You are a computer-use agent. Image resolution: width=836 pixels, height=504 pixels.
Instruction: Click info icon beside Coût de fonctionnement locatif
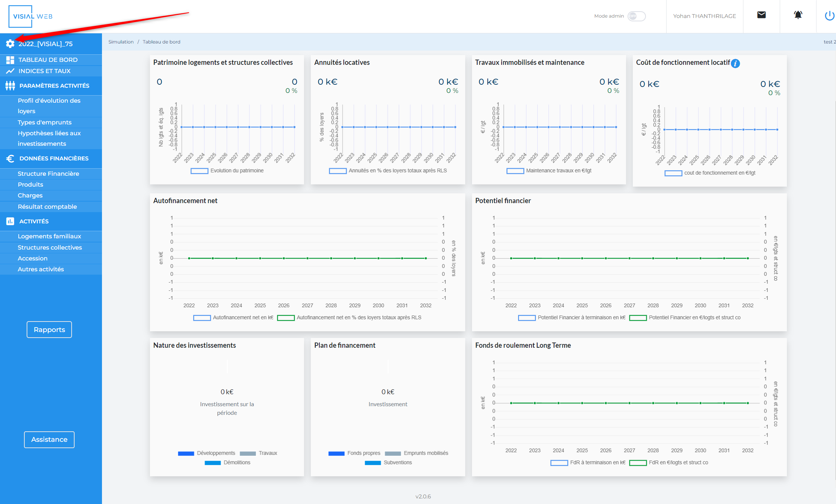pos(735,63)
